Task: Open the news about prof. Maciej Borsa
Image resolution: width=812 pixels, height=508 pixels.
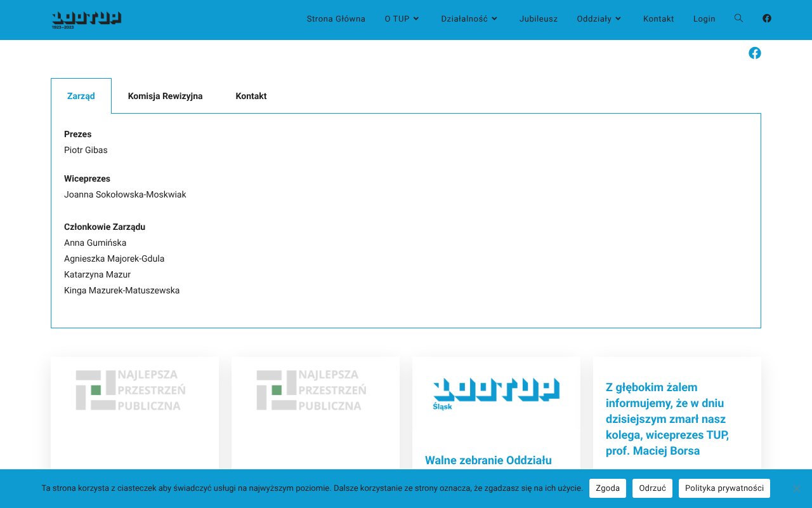Action: tap(667, 419)
